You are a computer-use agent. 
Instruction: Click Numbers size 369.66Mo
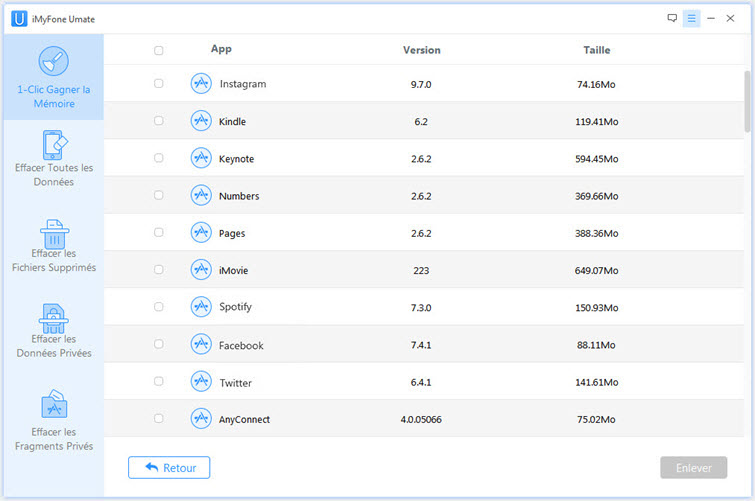pyautogui.click(x=597, y=196)
